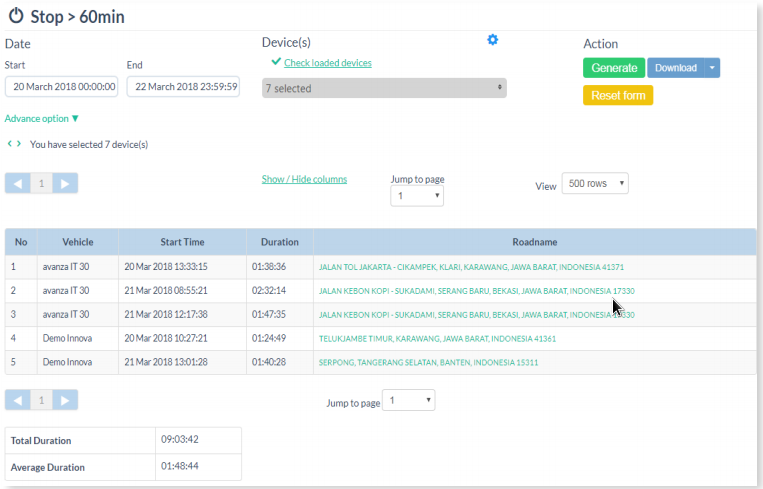Click the blue settings gear icon
Screen dimensions: 763x489
[x=492, y=40]
